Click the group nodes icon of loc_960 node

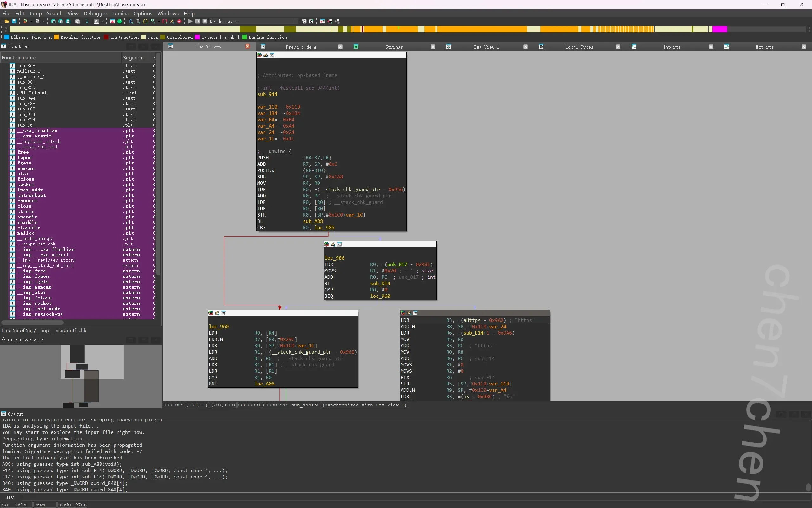[x=224, y=313]
